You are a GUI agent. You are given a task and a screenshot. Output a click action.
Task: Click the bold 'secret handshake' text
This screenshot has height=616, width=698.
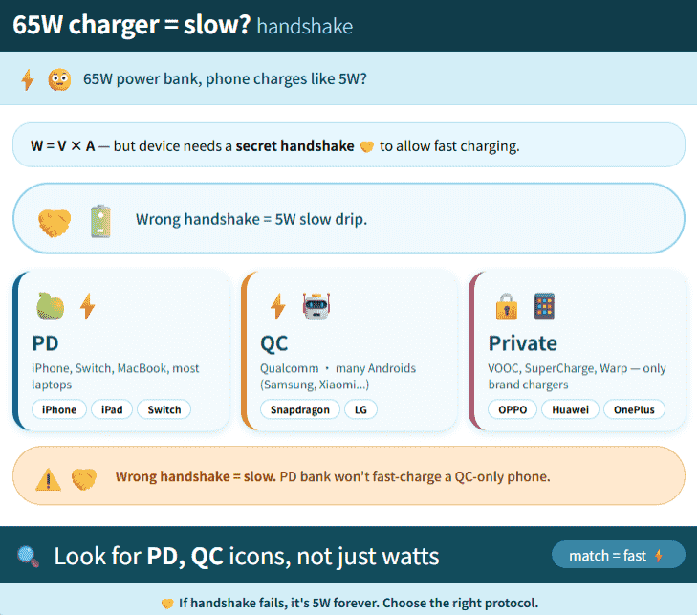[x=294, y=146]
